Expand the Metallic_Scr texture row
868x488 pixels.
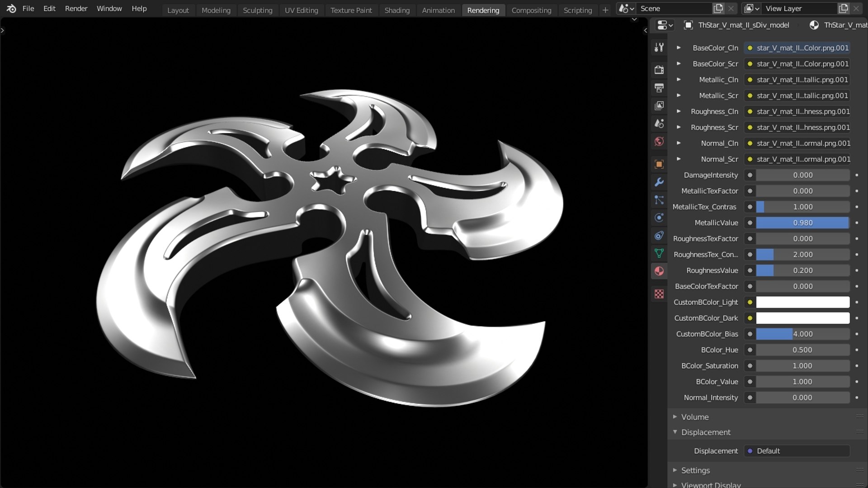click(x=679, y=95)
